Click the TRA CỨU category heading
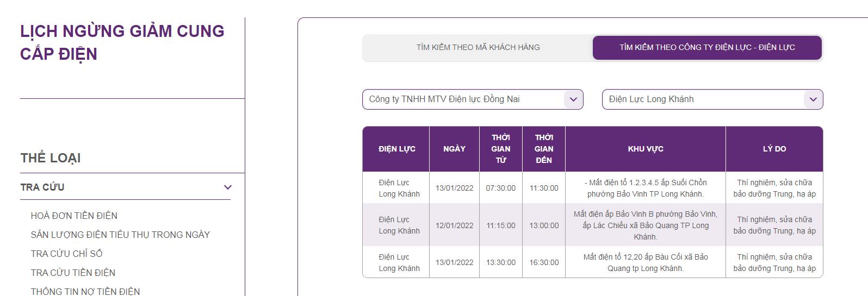The height and width of the screenshot is (296, 868). point(42,187)
